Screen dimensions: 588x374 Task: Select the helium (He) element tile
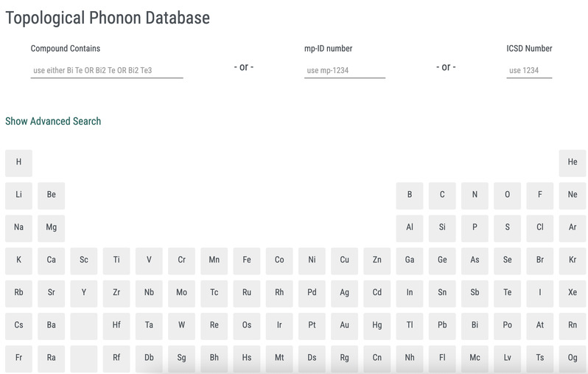tap(573, 163)
